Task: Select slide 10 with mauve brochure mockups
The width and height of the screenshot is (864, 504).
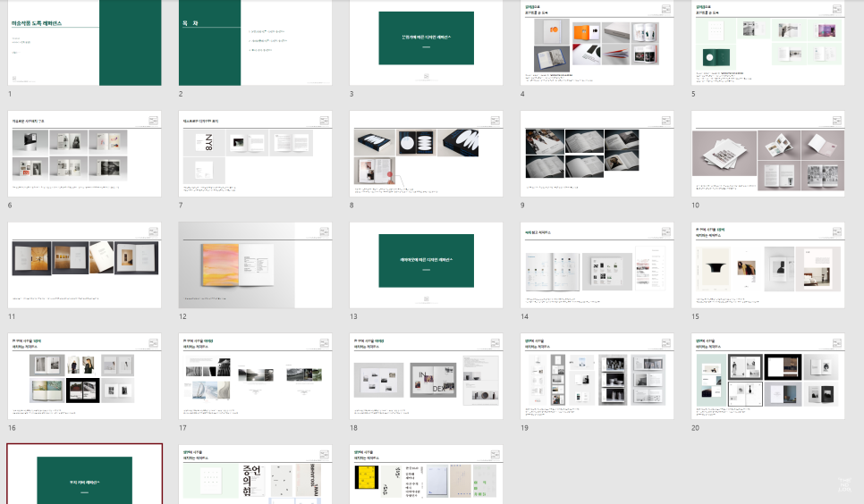Action: (x=767, y=154)
